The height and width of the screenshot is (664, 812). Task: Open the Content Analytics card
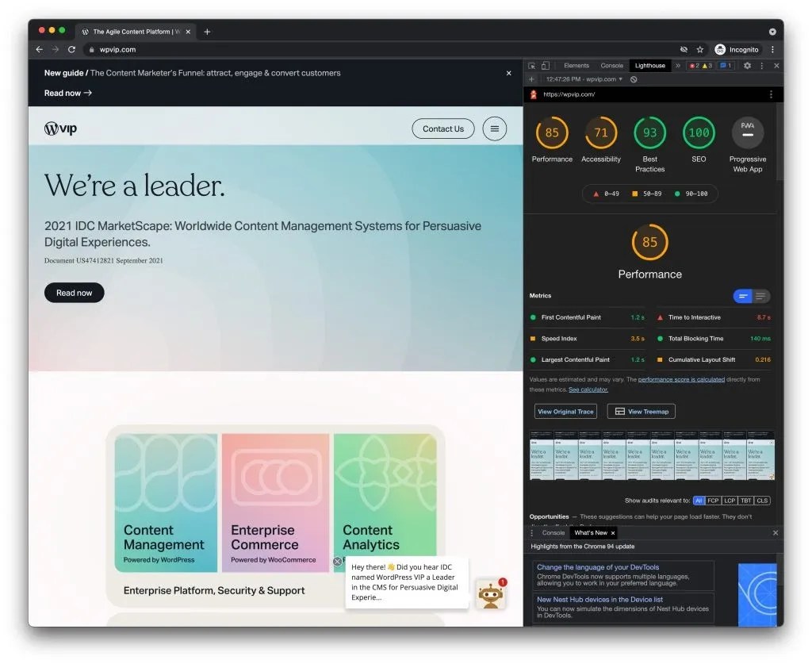(385, 503)
